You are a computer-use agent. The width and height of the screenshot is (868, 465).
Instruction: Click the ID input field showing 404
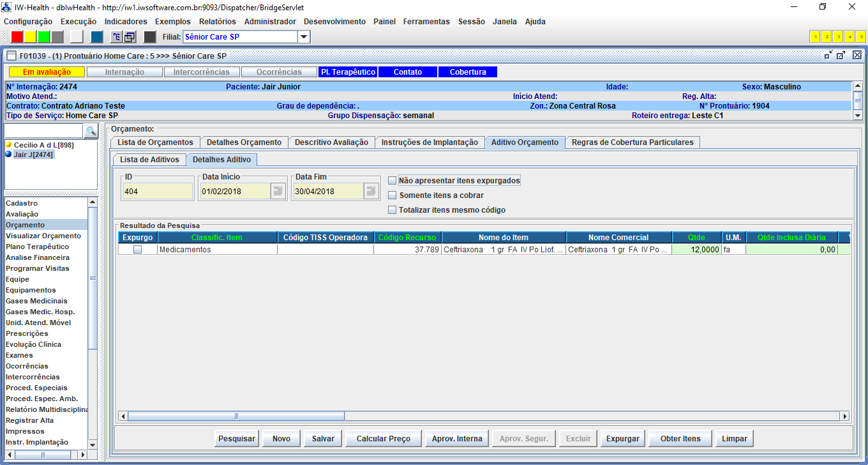(157, 191)
